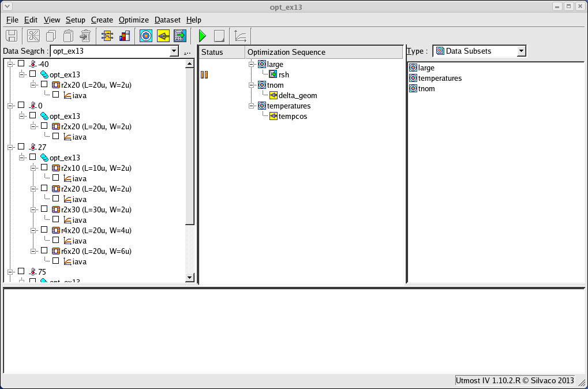
Task: Click the data tree vertical scrollbar thumb
Action: tap(190, 146)
